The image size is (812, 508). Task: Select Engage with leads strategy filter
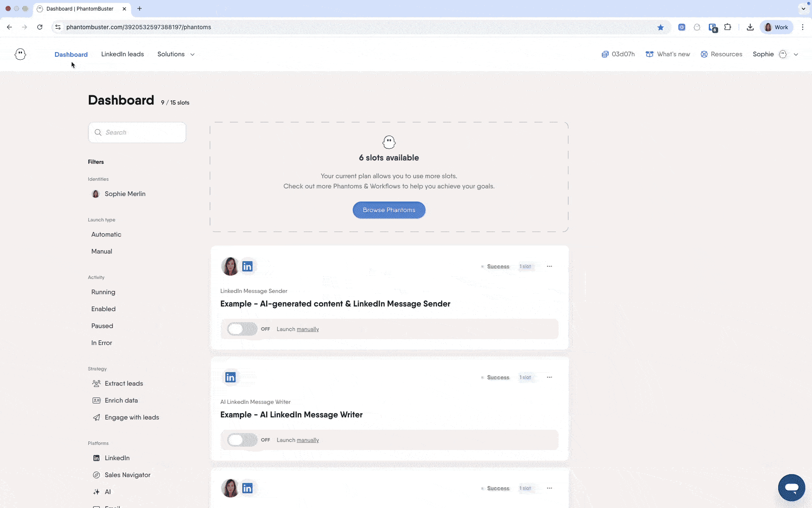click(126, 417)
